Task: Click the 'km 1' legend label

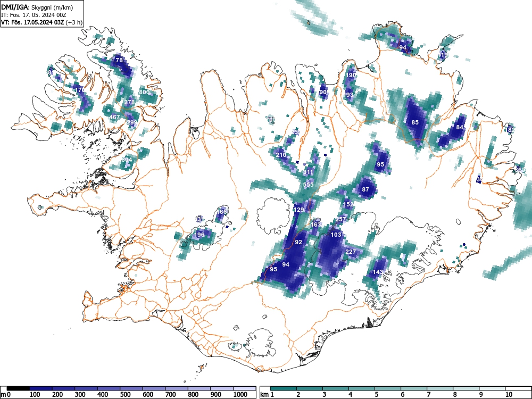Action: [267, 395]
